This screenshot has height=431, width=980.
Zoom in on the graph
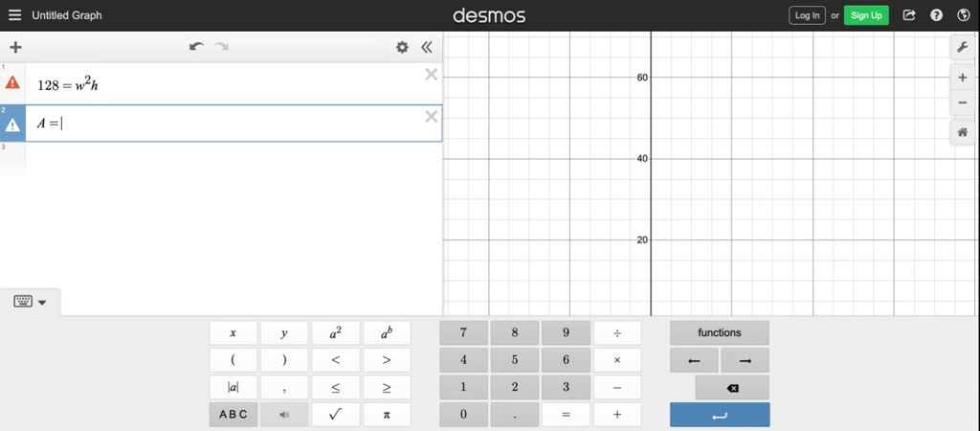(x=962, y=78)
